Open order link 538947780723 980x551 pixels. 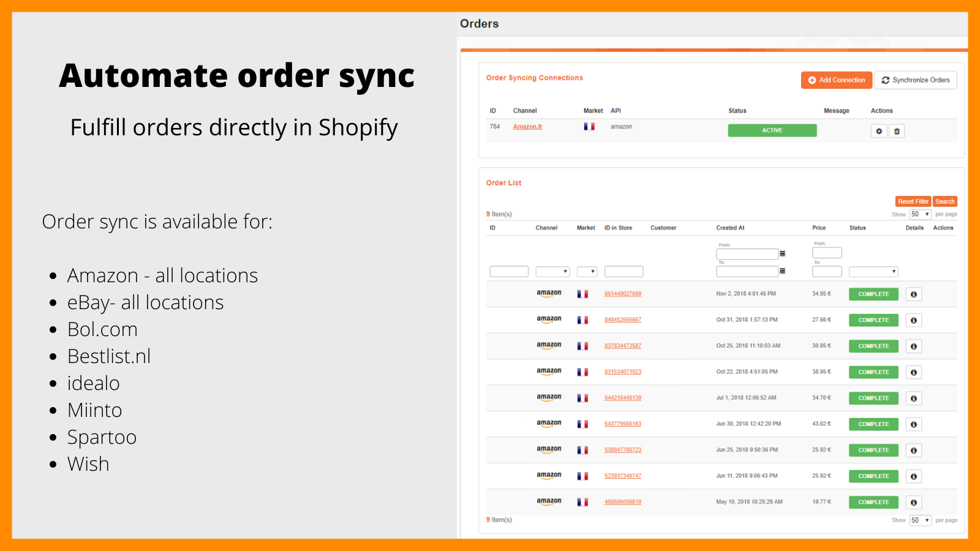(x=623, y=450)
